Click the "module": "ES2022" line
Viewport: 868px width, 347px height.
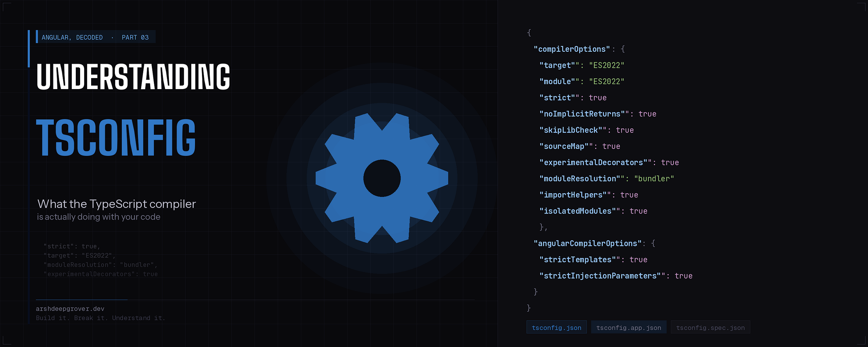point(582,81)
